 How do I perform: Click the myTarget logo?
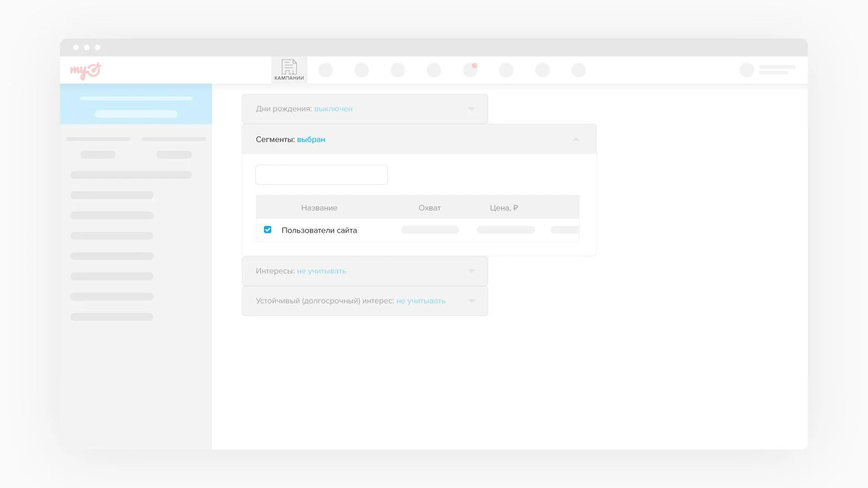click(86, 70)
